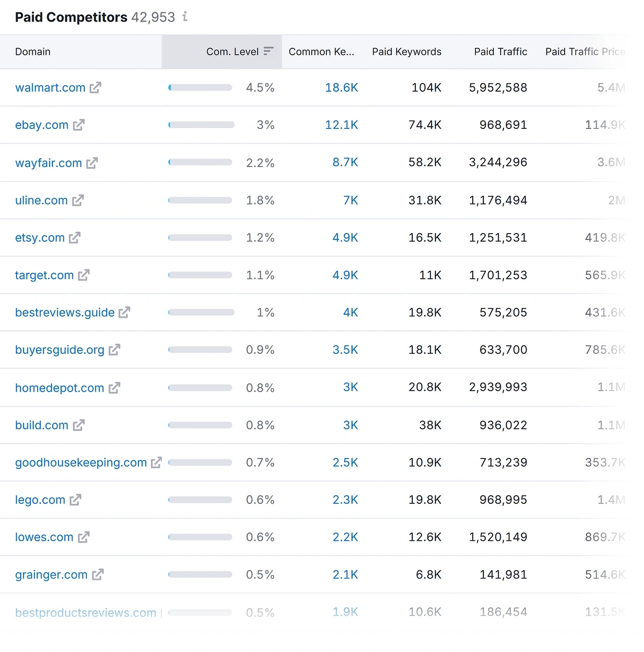Click grainger.com paid keywords 6.8K

pos(429,575)
